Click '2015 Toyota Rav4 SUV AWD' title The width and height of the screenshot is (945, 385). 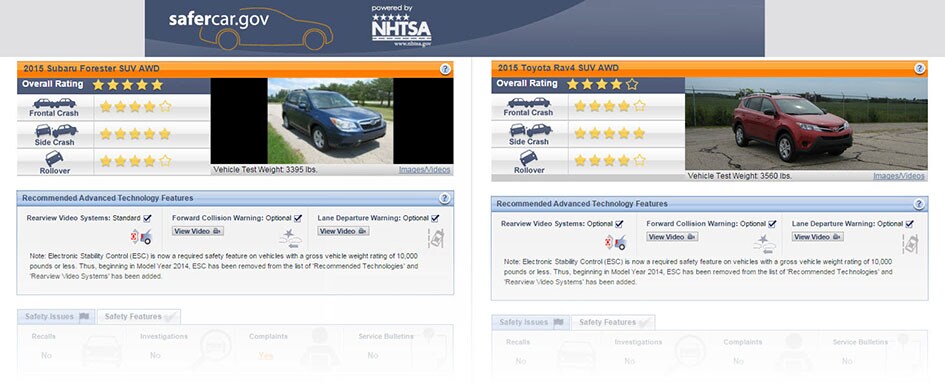(x=558, y=68)
